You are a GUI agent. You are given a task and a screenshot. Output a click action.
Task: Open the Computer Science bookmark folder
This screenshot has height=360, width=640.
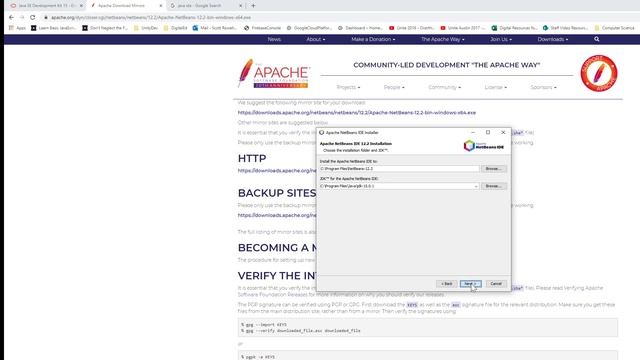615,28
